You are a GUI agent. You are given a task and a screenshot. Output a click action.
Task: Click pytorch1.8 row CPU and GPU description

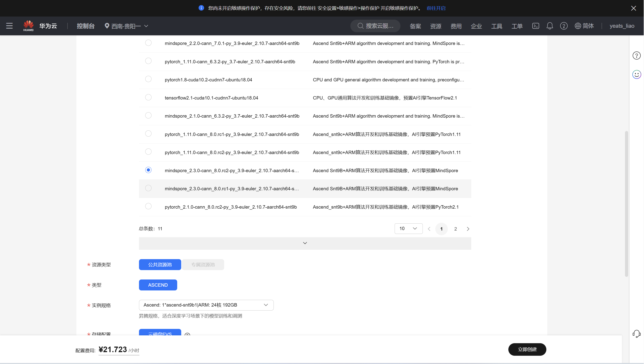(388, 80)
